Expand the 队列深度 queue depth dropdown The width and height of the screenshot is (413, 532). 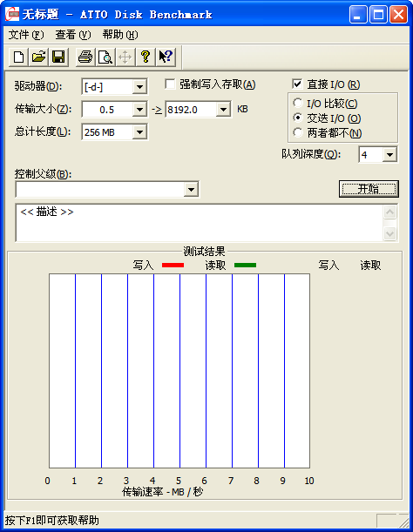pyautogui.click(x=389, y=155)
